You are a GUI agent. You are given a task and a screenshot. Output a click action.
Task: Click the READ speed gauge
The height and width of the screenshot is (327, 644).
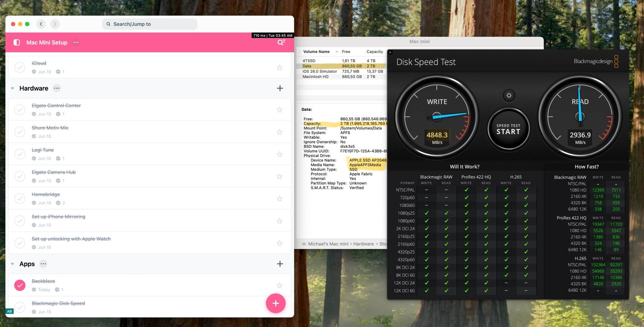pos(580,116)
